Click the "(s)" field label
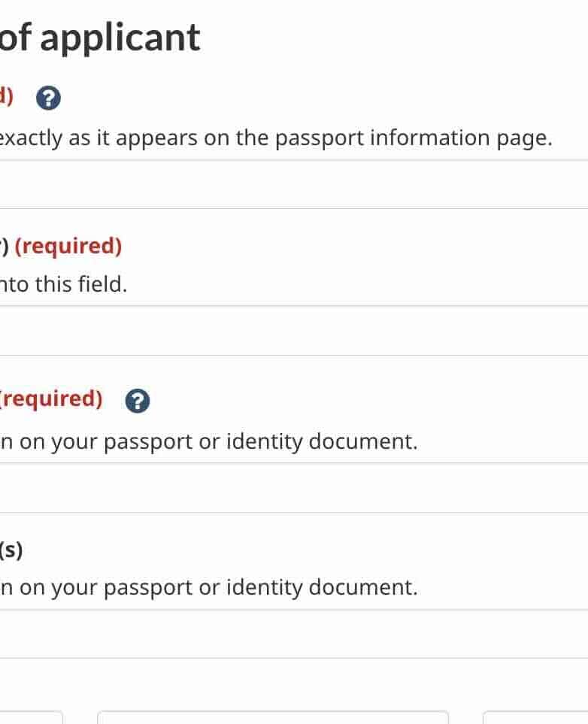This screenshot has width=588, height=724. pyautogui.click(x=11, y=551)
